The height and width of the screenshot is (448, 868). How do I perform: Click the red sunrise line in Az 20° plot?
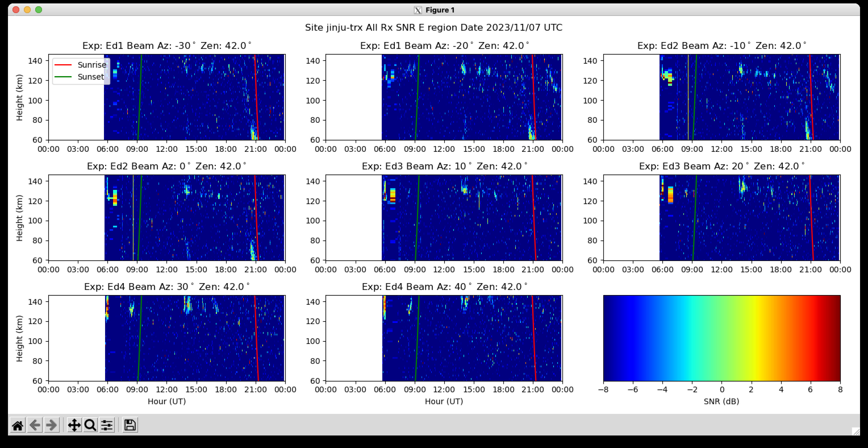(811, 217)
